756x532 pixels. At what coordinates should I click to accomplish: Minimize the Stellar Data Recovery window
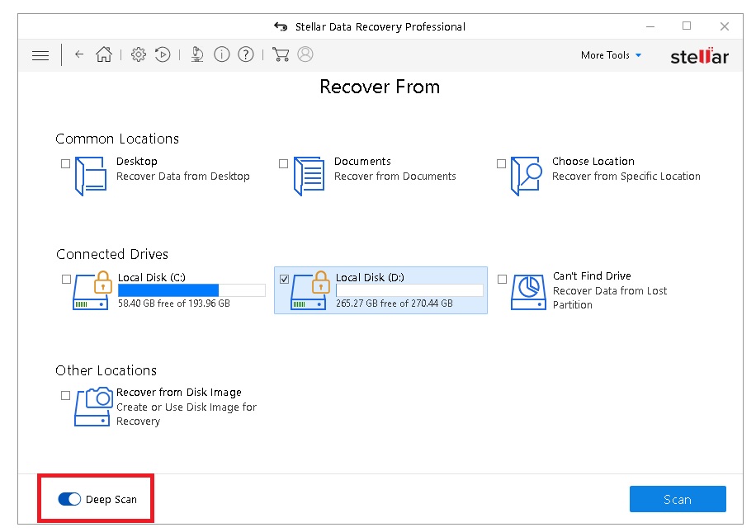(650, 26)
